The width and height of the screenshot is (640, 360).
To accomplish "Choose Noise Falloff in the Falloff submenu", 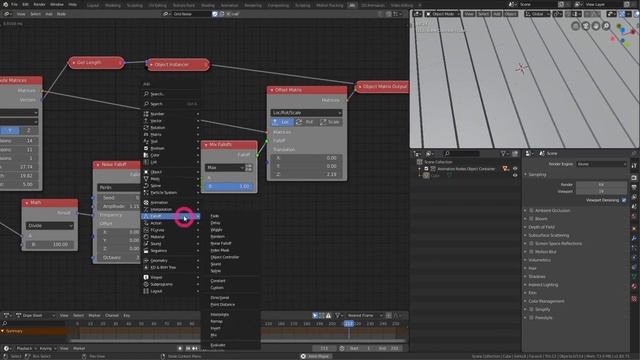I will [x=230, y=243].
